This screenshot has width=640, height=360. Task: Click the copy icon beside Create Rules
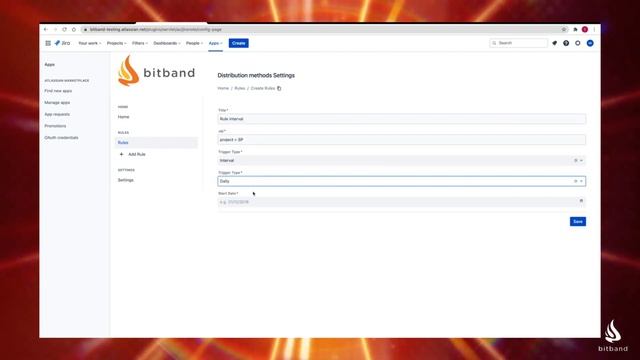tap(279, 88)
